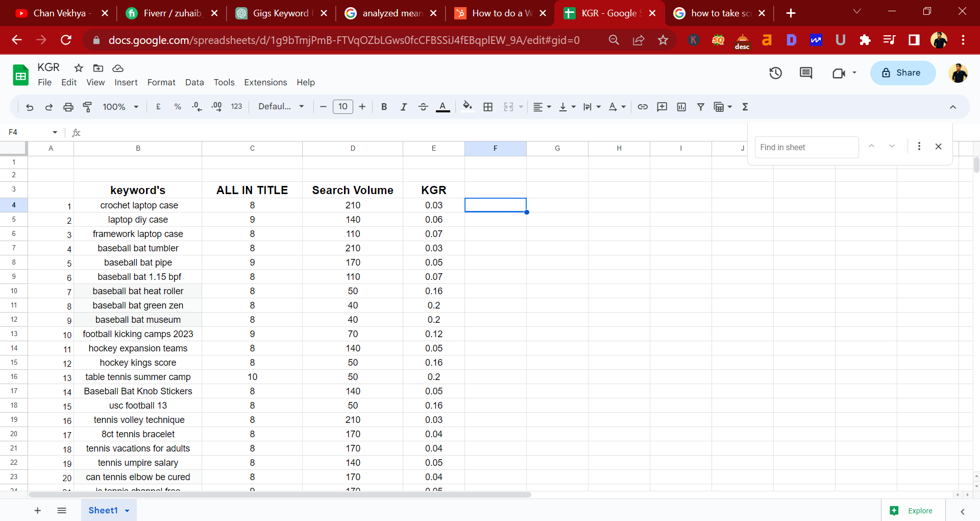Click the Share button

click(902, 73)
